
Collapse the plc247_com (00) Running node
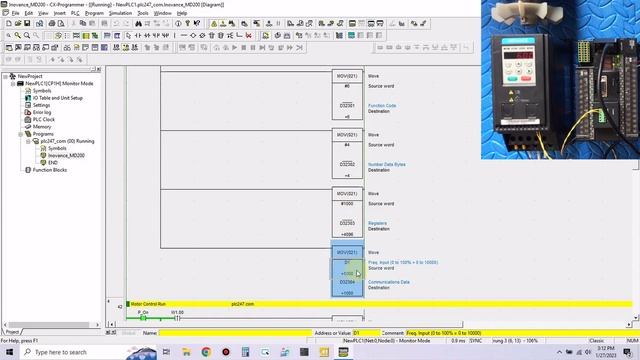[28, 141]
